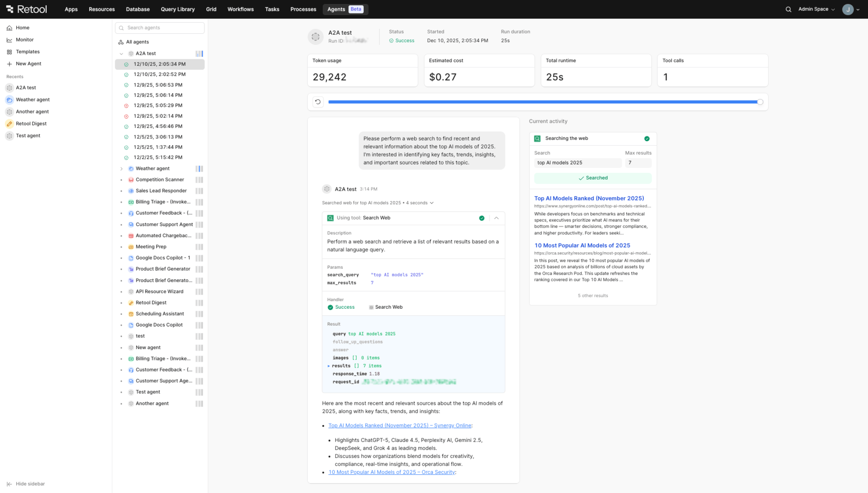Click the Hide sidebar collapse icon
Image resolution: width=868 pixels, height=493 pixels.
(x=9, y=484)
